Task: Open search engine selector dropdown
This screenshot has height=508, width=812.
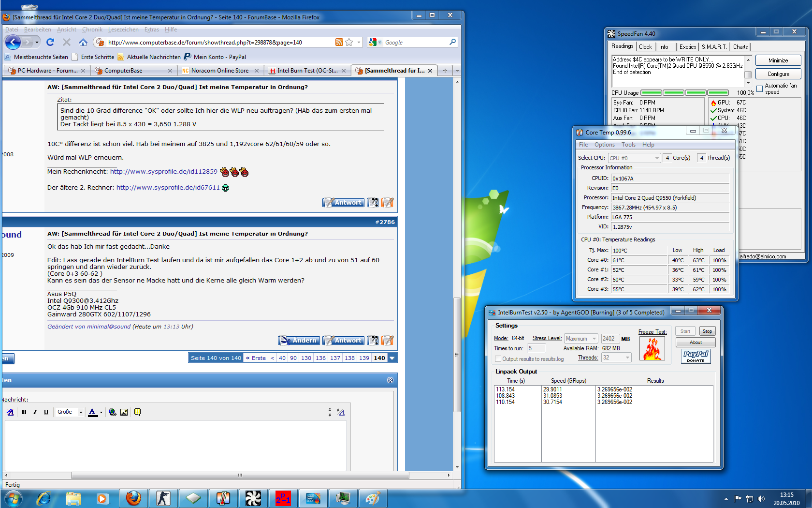Action: (x=375, y=42)
